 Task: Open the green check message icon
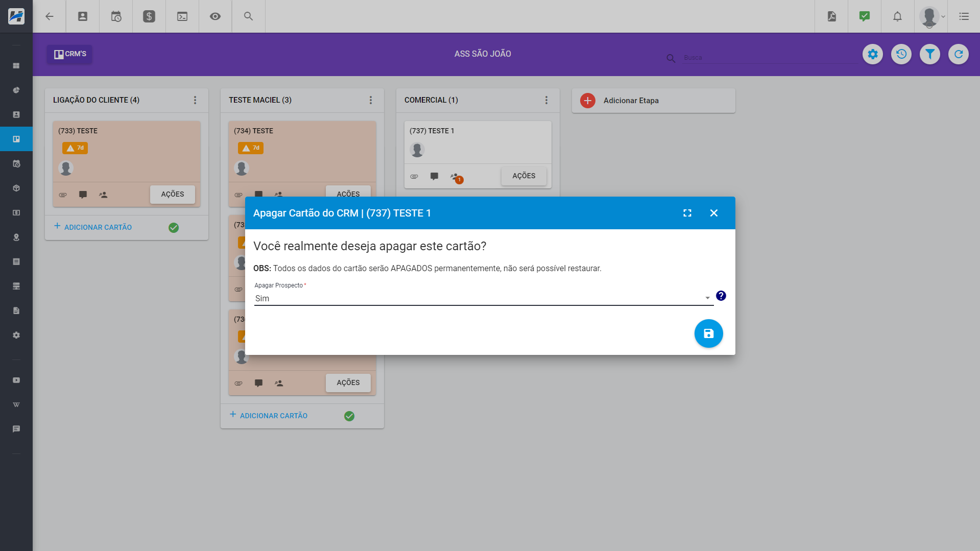tap(865, 16)
